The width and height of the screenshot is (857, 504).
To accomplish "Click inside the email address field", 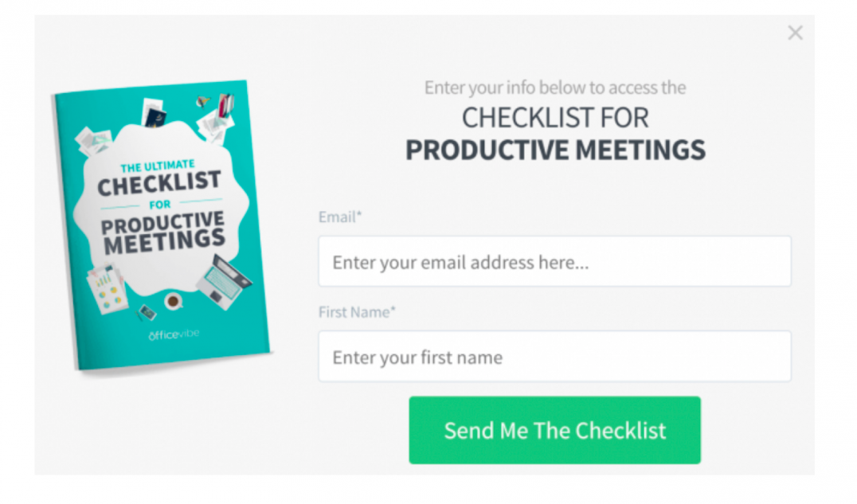I will tap(554, 261).
